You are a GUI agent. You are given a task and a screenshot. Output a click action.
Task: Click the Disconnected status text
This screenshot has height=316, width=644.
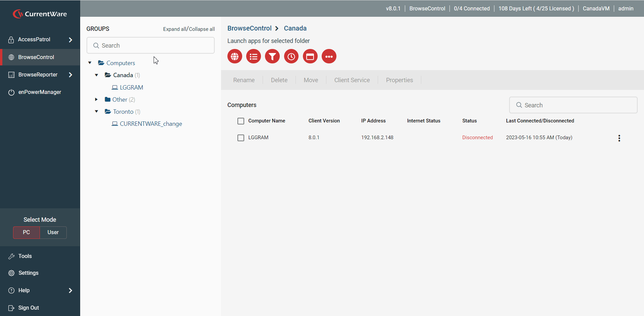478,138
